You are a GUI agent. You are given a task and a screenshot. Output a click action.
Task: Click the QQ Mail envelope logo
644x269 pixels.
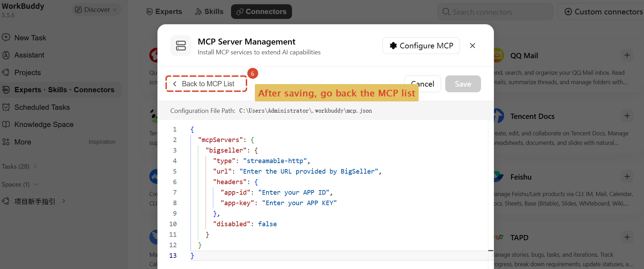[x=499, y=55]
